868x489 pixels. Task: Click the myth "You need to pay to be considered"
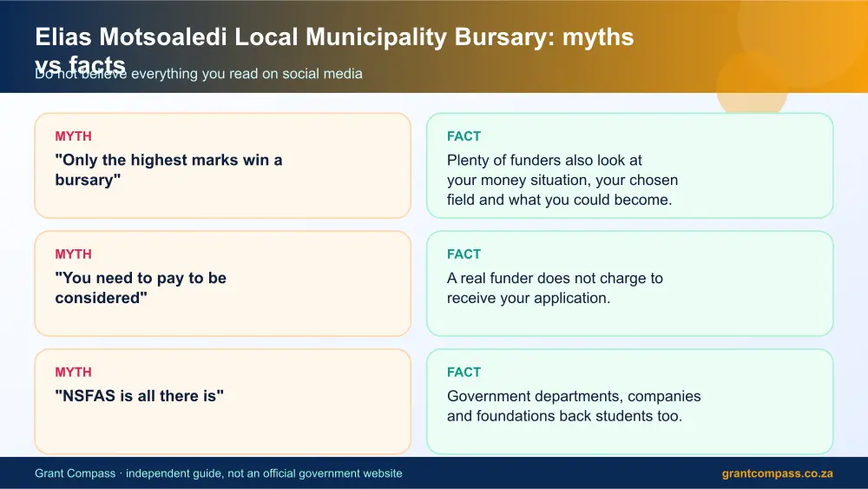(x=141, y=288)
